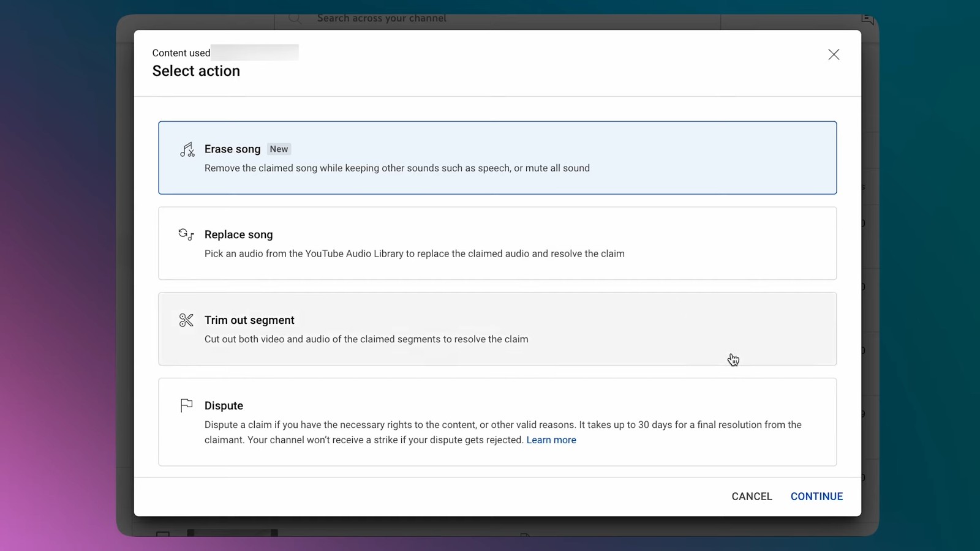This screenshot has width=980, height=551.
Task: Click text 'Cut out both video and audio'
Action: pyautogui.click(x=267, y=339)
